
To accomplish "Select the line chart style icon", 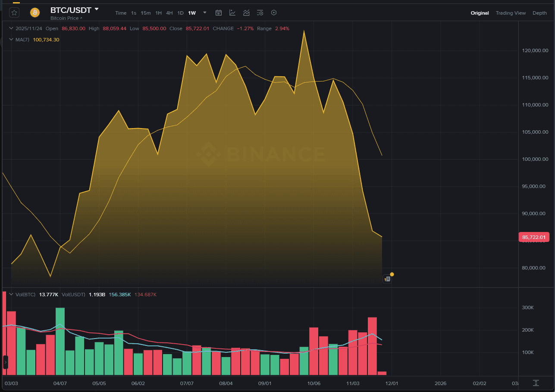I will [232, 13].
